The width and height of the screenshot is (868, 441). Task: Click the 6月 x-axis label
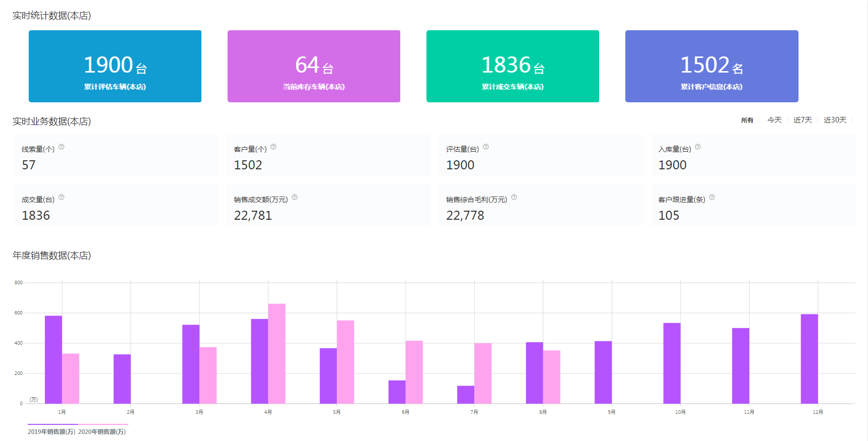[405, 412]
